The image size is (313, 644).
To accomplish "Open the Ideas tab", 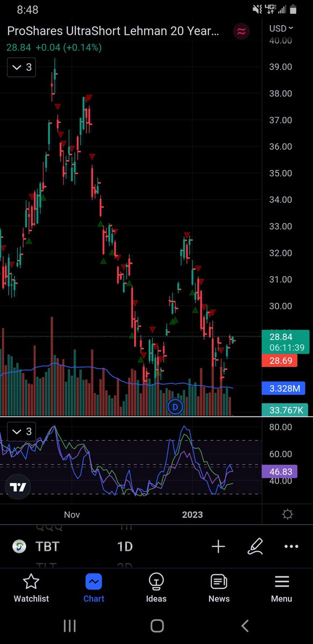I will point(156,588).
